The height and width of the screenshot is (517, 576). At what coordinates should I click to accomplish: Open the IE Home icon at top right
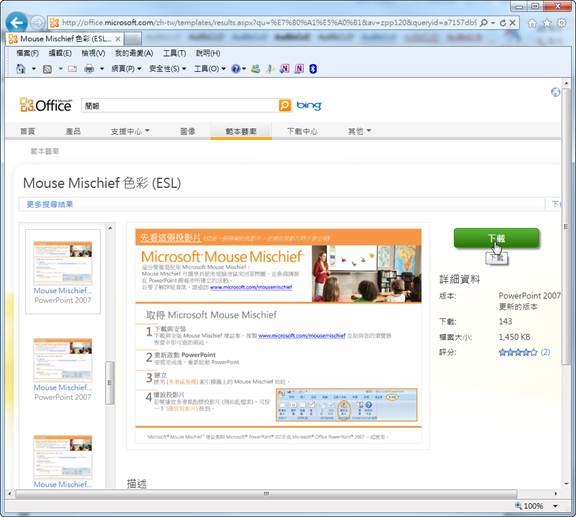pyautogui.click(x=532, y=24)
